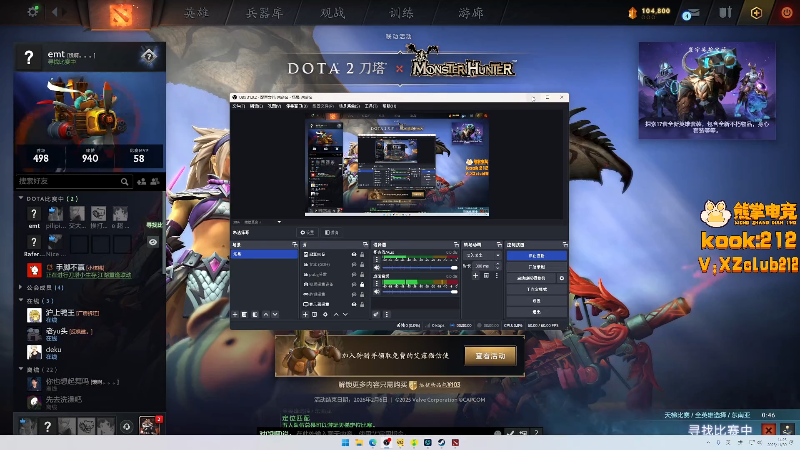Adjust the upper OBS mixer volume slider
Viewport: 800px width, 450px height.
pyautogui.click(x=419, y=267)
